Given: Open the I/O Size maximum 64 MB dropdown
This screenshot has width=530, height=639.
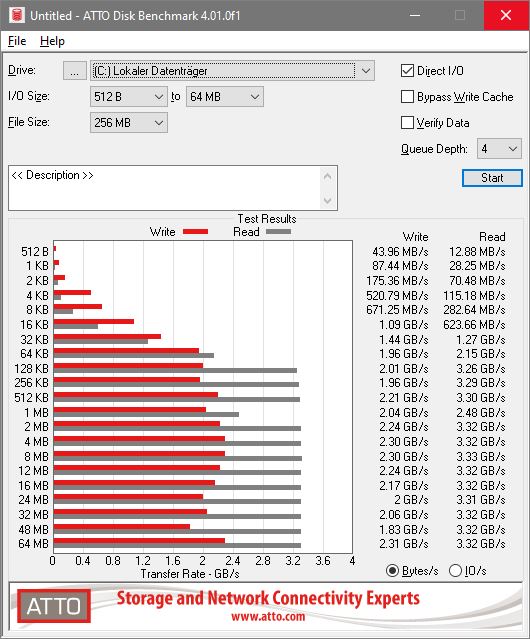Looking at the screenshot, I should tap(225, 97).
